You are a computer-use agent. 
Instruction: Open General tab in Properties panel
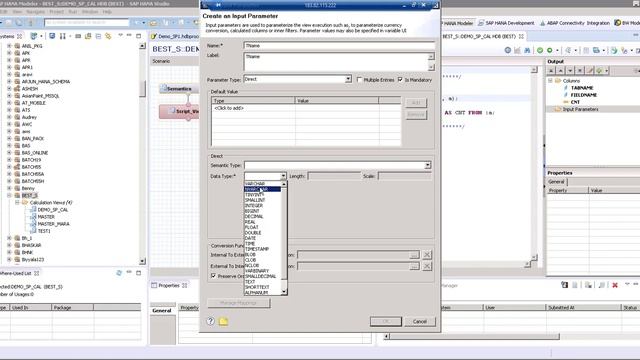point(556,182)
